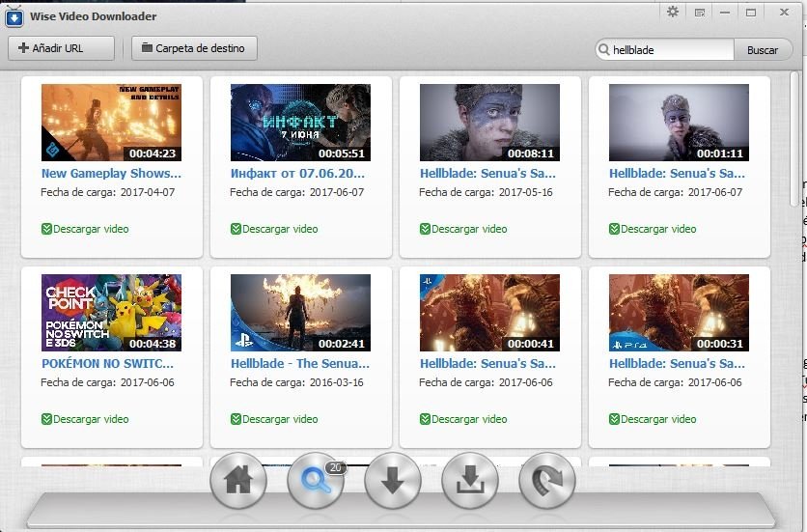Open Инфакт от 07.06.20... video thumbnail

click(300, 123)
